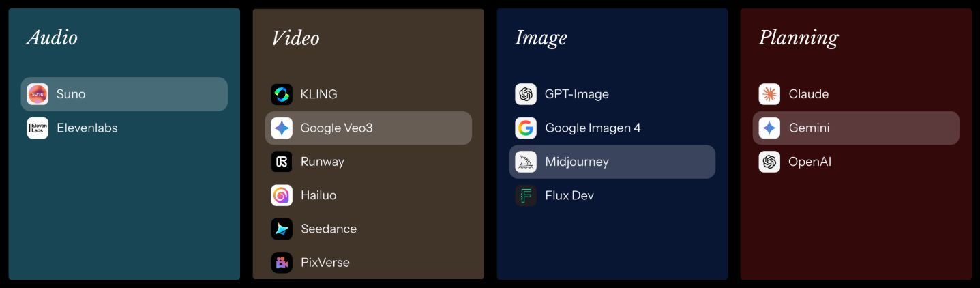Open the Audio category heading
The image size is (980, 288).
point(52,38)
